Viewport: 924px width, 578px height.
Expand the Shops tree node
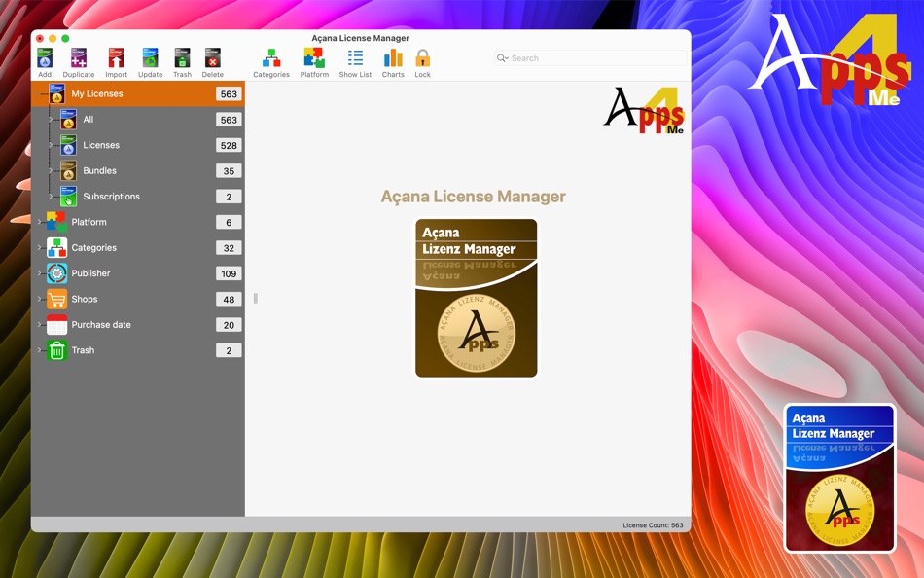(x=40, y=299)
